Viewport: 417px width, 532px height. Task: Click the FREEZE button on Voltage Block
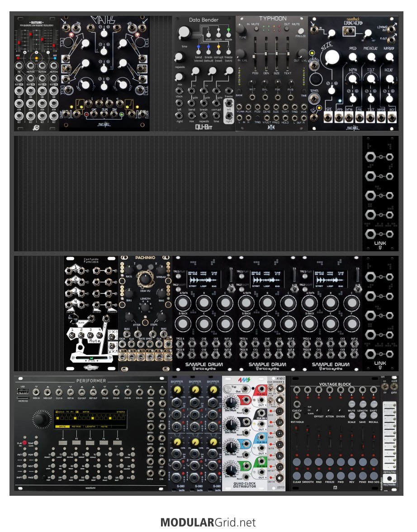330,475
